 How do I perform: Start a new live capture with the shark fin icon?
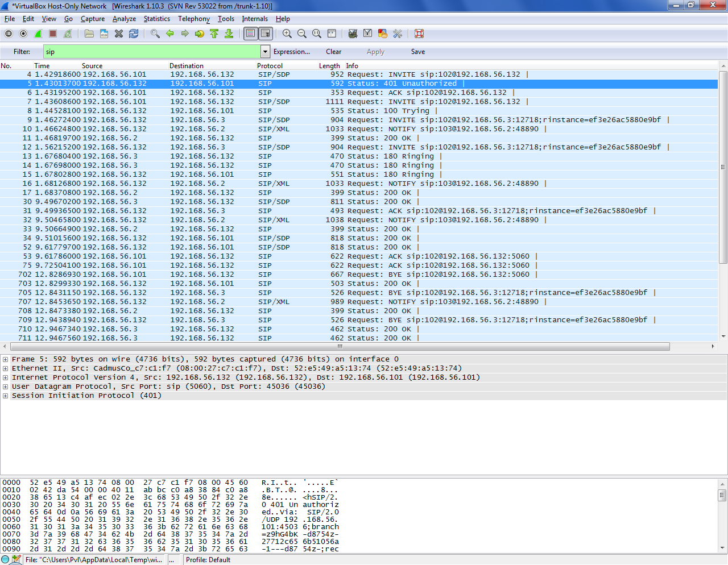pyautogui.click(x=38, y=34)
